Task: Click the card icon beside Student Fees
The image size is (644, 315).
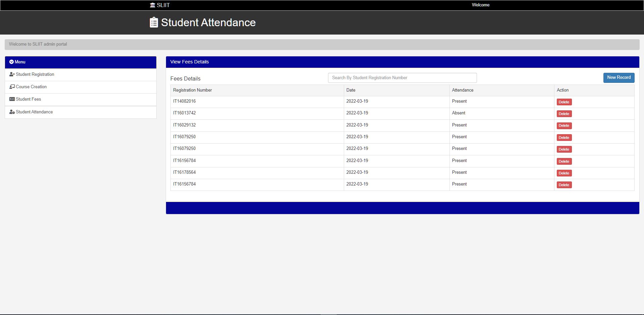Action: point(12,99)
